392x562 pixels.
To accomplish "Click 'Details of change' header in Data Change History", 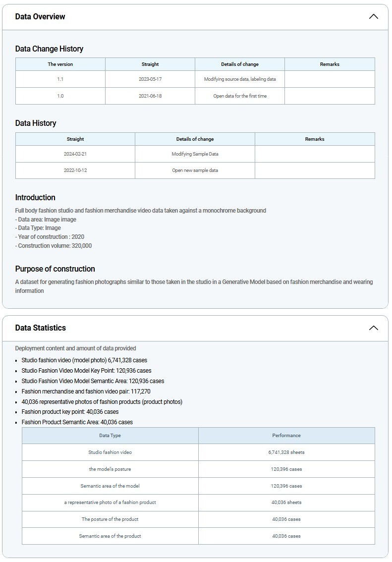I will (240, 64).
